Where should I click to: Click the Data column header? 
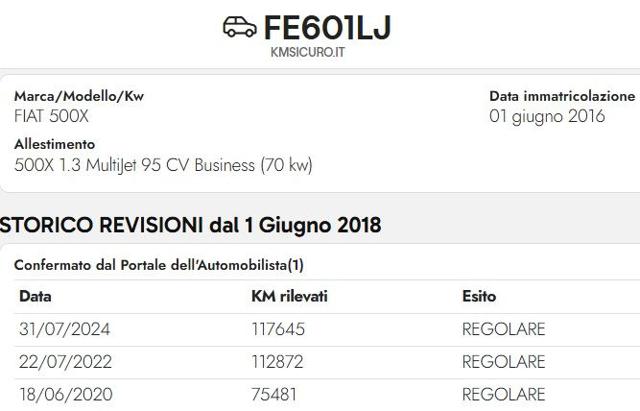pos(35,296)
